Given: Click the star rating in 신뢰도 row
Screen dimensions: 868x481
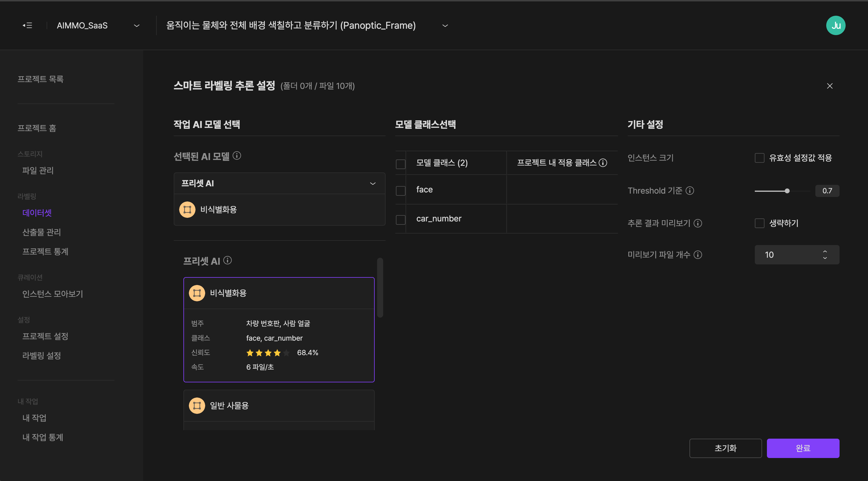Looking at the screenshot, I should point(268,353).
